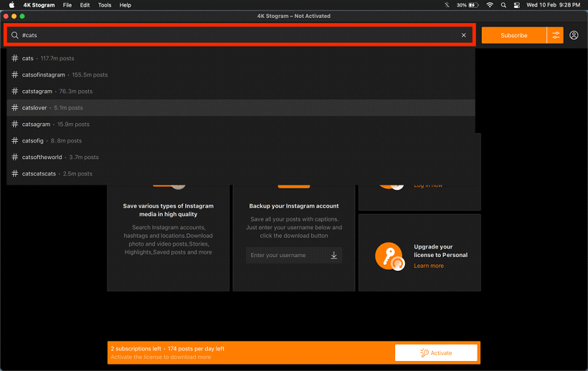Open Spotlight search in menu bar
This screenshot has width=588, height=371.
click(x=503, y=5)
